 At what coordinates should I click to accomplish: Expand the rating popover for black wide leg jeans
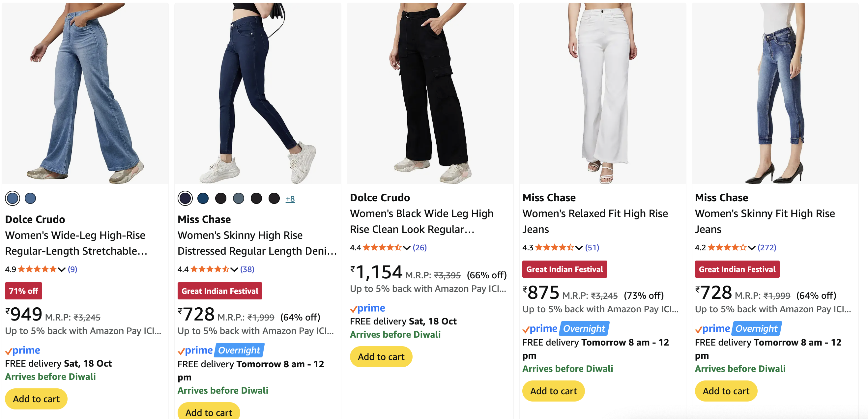[x=406, y=248]
